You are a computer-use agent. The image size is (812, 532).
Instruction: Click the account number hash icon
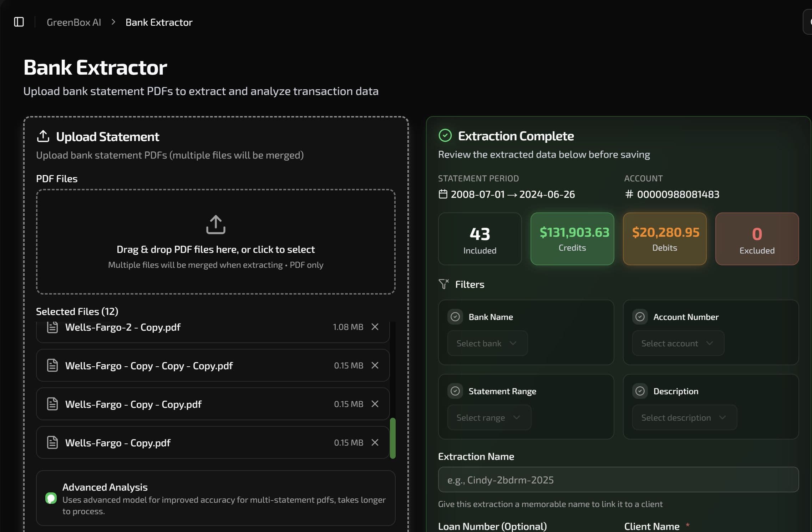pyautogui.click(x=629, y=194)
